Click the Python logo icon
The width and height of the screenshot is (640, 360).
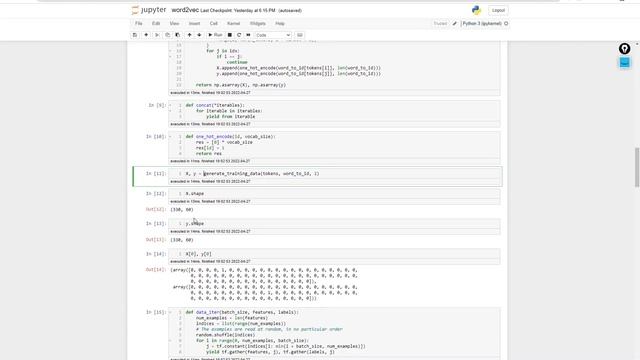pos(476,10)
